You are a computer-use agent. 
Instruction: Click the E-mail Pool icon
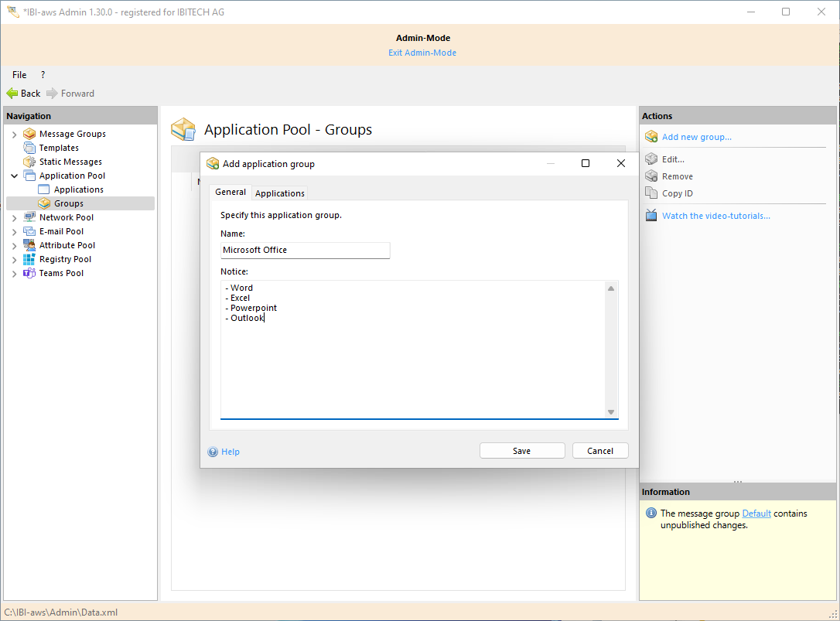click(x=29, y=231)
